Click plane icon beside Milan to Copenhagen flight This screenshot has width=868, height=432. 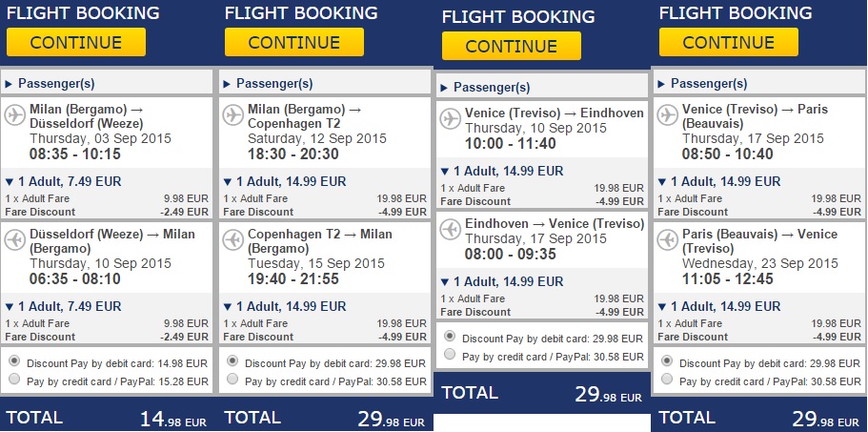[232, 114]
